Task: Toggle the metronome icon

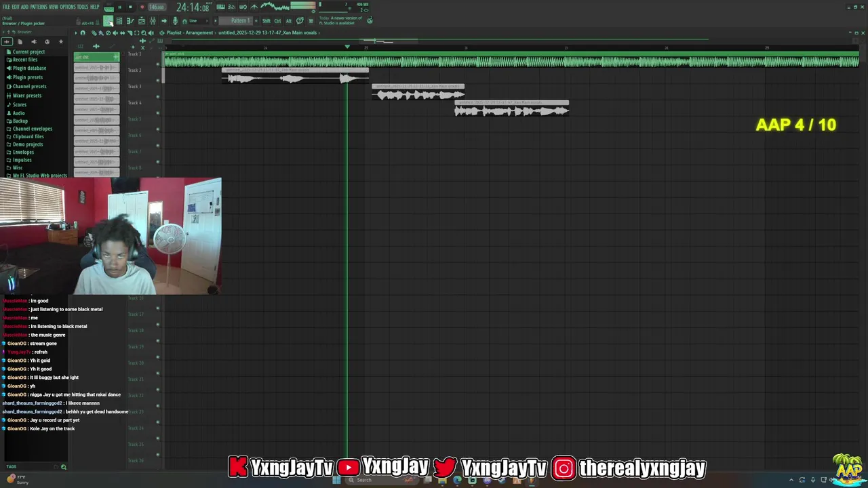Action: coord(254,7)
